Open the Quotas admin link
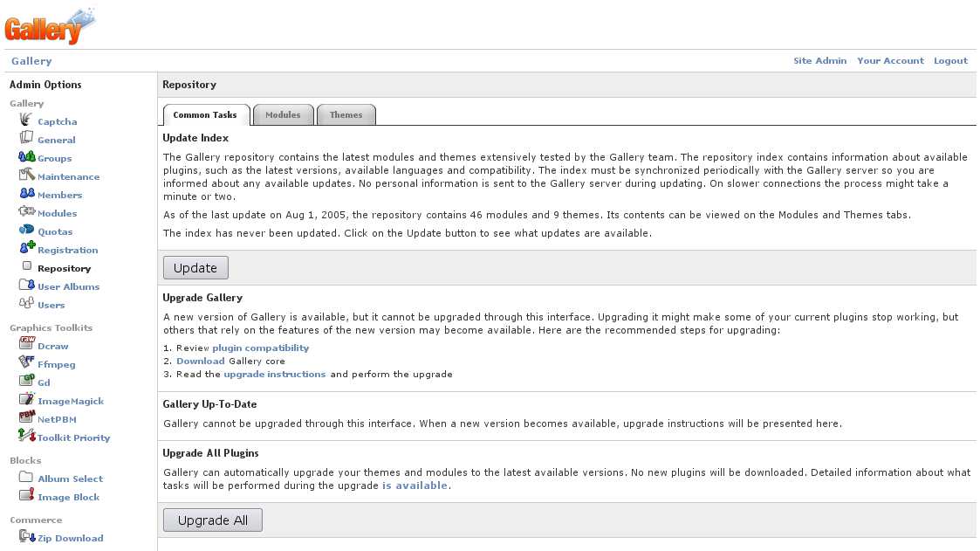This screenshot has width=980, height=551. pyautogui.click(x=55, y=231)
